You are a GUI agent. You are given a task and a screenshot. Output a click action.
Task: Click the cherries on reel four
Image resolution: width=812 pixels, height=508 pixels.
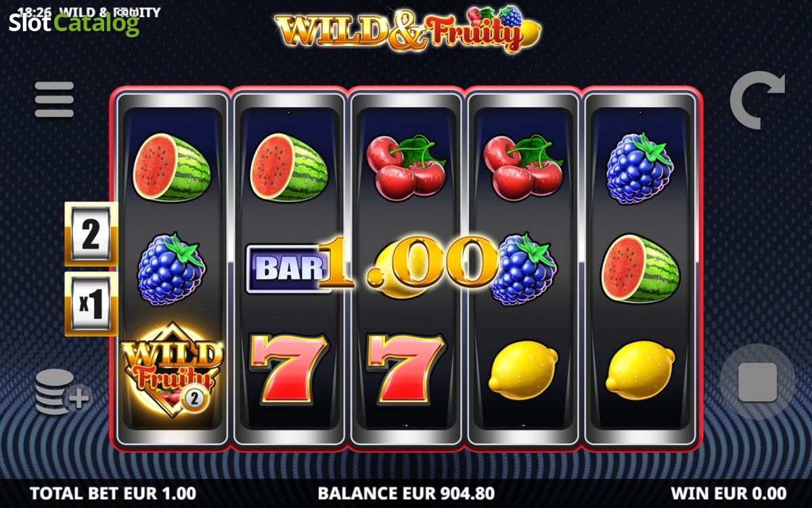coord(524,167)
